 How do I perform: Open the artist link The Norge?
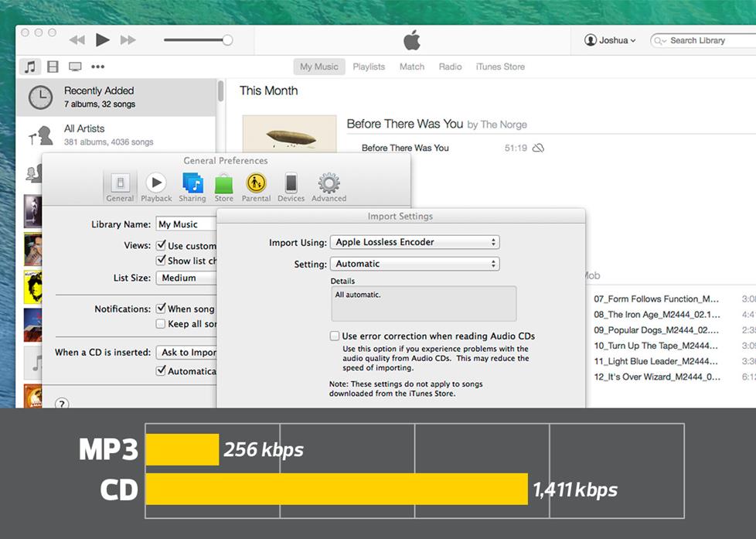click(x=504, y=125)
